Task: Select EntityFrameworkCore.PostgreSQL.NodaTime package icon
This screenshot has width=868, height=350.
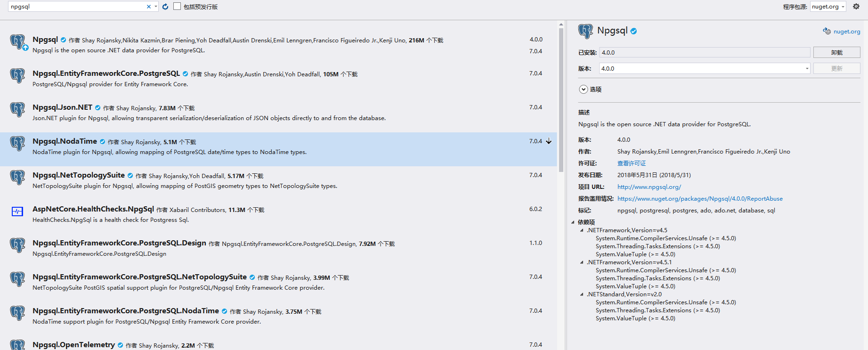Action: click(17, 313)
